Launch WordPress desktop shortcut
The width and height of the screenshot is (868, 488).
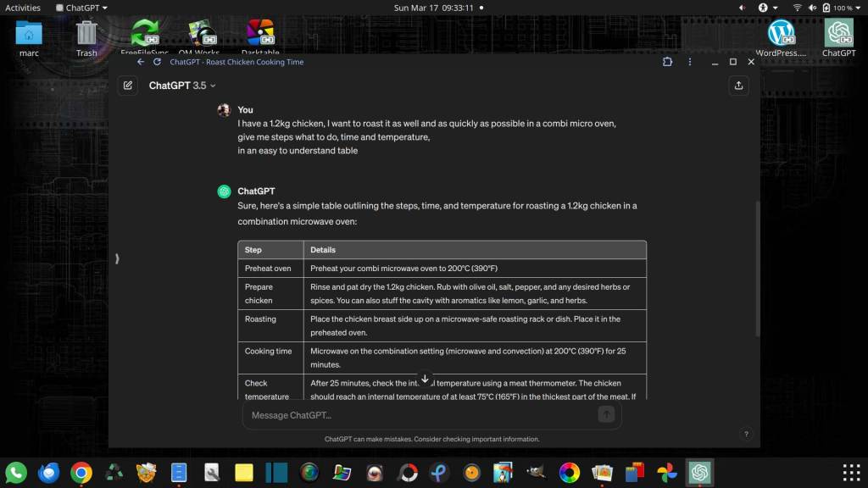coord(781,38)
